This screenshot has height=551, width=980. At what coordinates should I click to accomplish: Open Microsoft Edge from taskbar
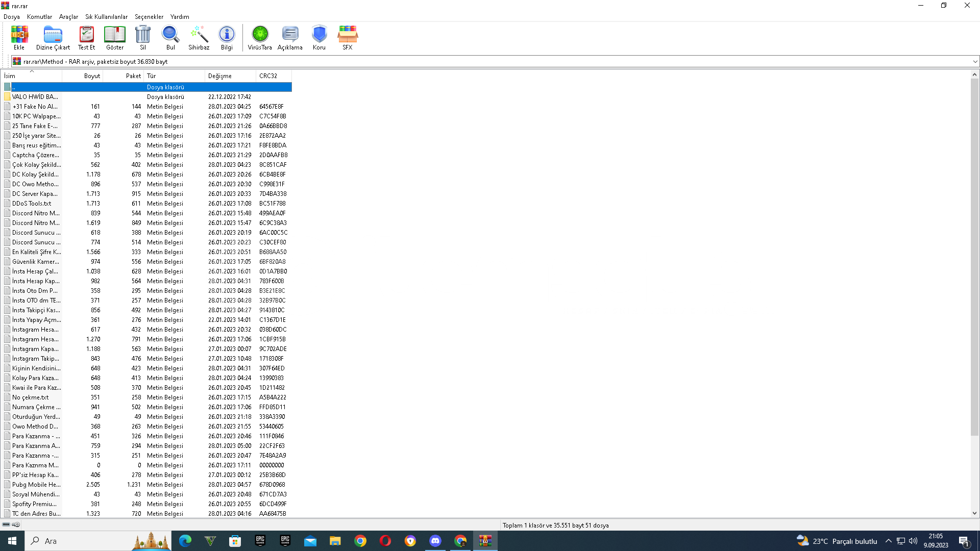[x=185, y=541]
